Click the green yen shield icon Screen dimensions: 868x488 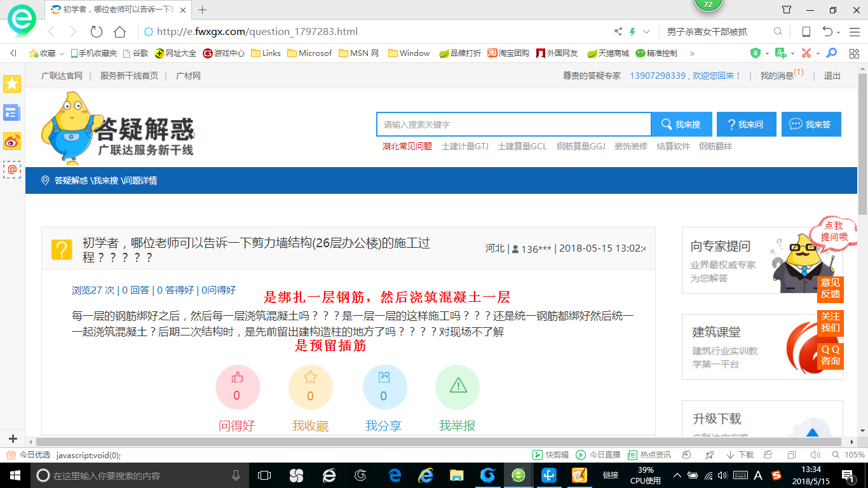click(x=756, y=53)
